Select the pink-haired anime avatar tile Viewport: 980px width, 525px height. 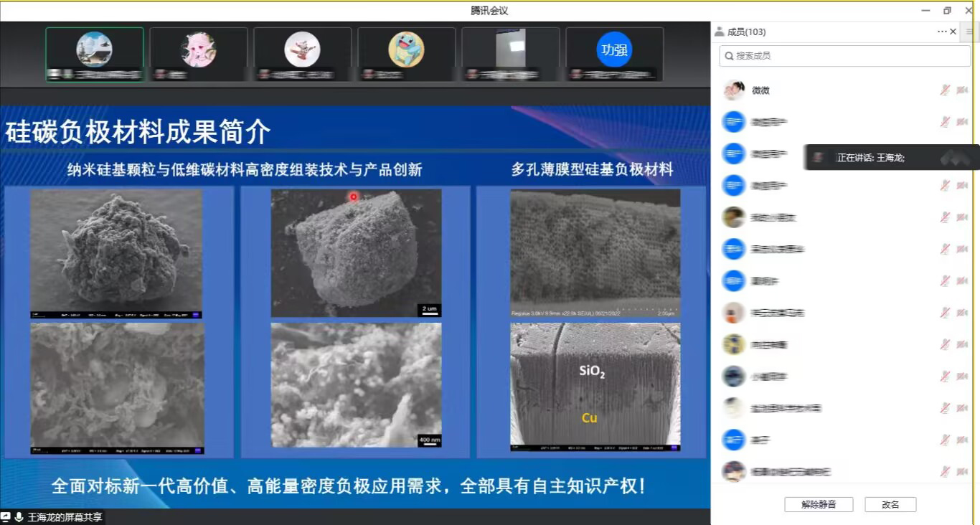[x=198, y=54]
